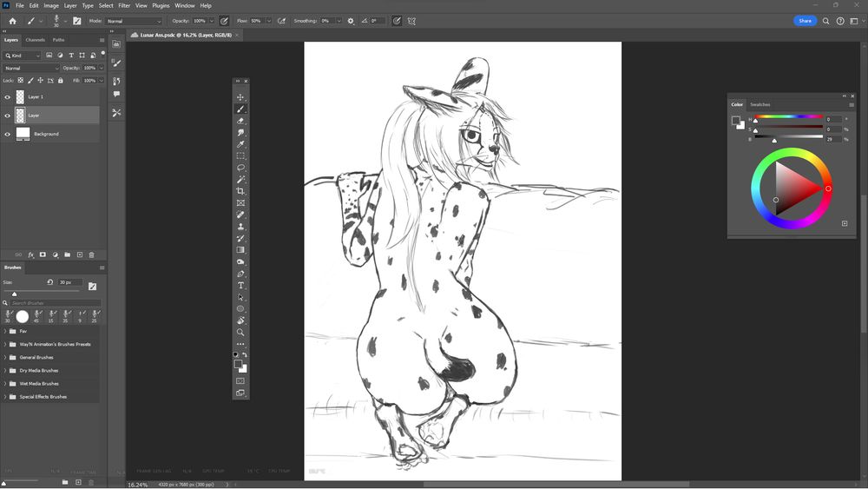Open the layer Opacity slider dropdown arrow
868x489 pixels.
pos(101,68)
